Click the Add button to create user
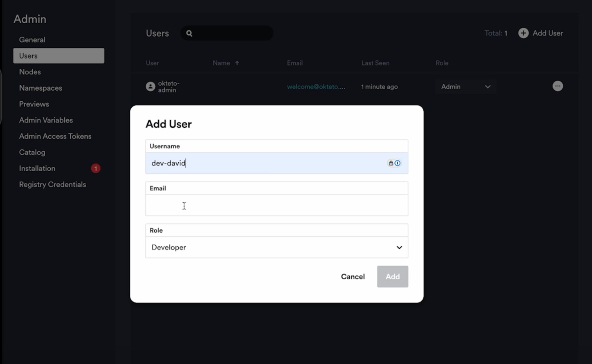The height and width of the screenshot is (364, 592). (x=392, y=276)
